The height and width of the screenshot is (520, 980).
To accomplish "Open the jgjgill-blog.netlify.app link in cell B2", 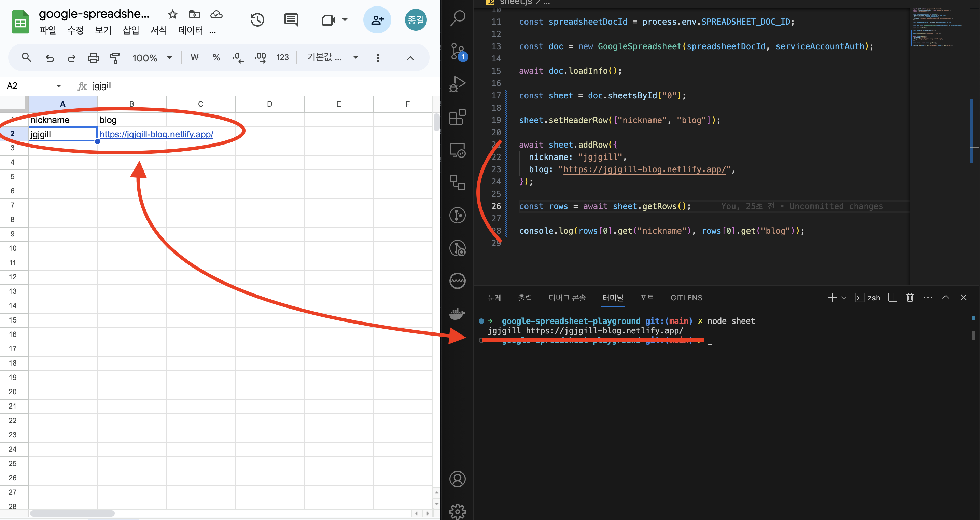I will [156, 134].
